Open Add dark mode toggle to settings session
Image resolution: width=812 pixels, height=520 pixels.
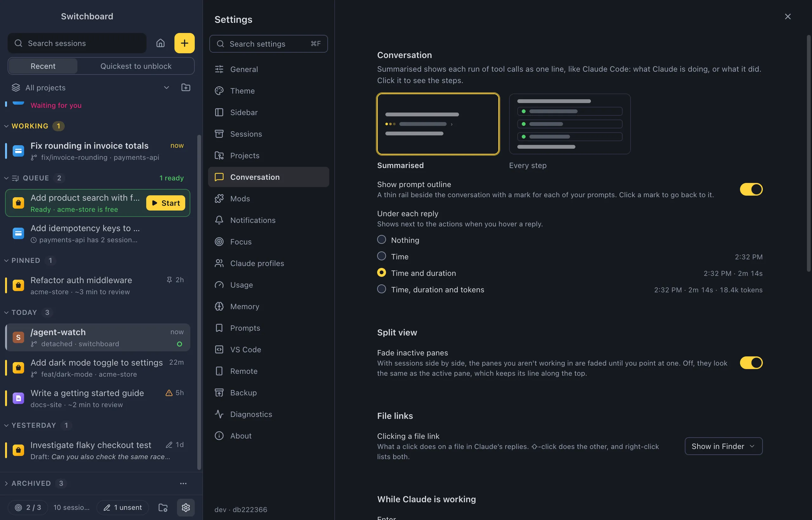click(x=98, y=368)
